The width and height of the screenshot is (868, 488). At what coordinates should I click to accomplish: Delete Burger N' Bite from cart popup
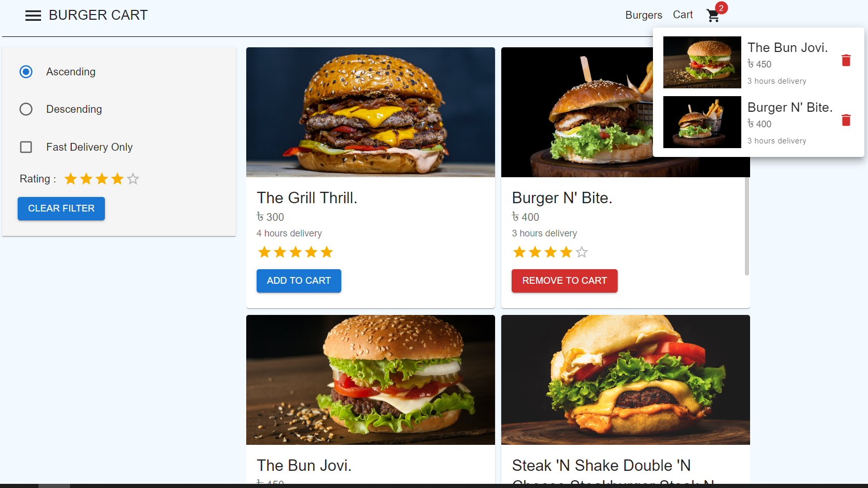pos(846,120)
